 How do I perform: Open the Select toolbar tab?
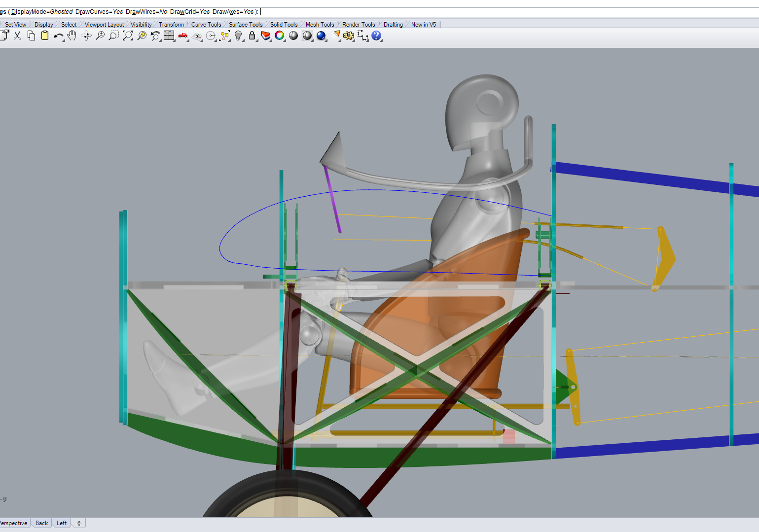pyautogui.click(x=69, y=25)
